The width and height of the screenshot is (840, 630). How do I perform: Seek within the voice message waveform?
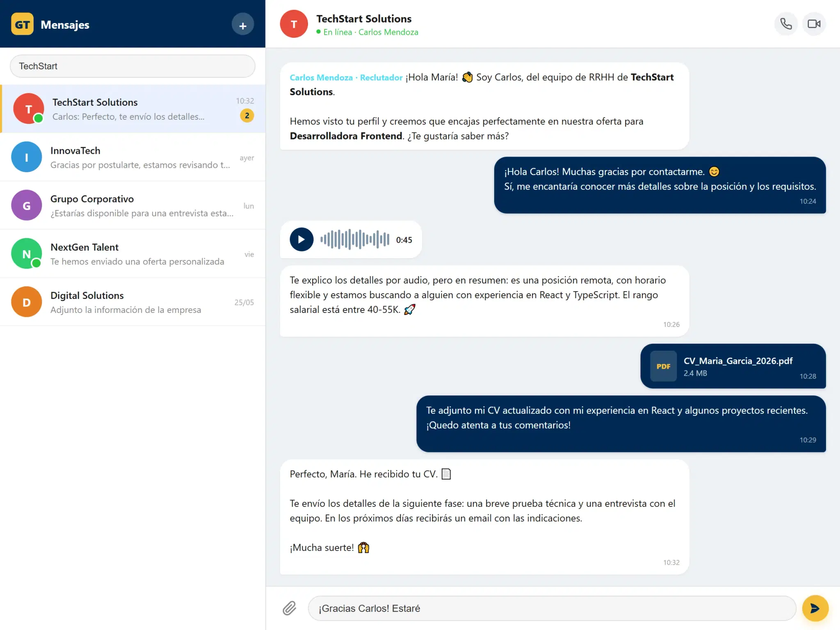tap(355, 240)
